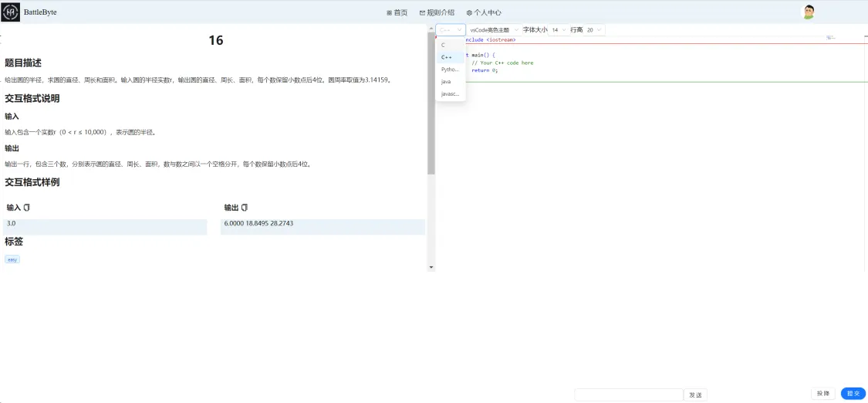Image resolution: width=868 pixels, height=403 pixels.
Task: Copy the sample input with its copy icon
Action: 26,208
